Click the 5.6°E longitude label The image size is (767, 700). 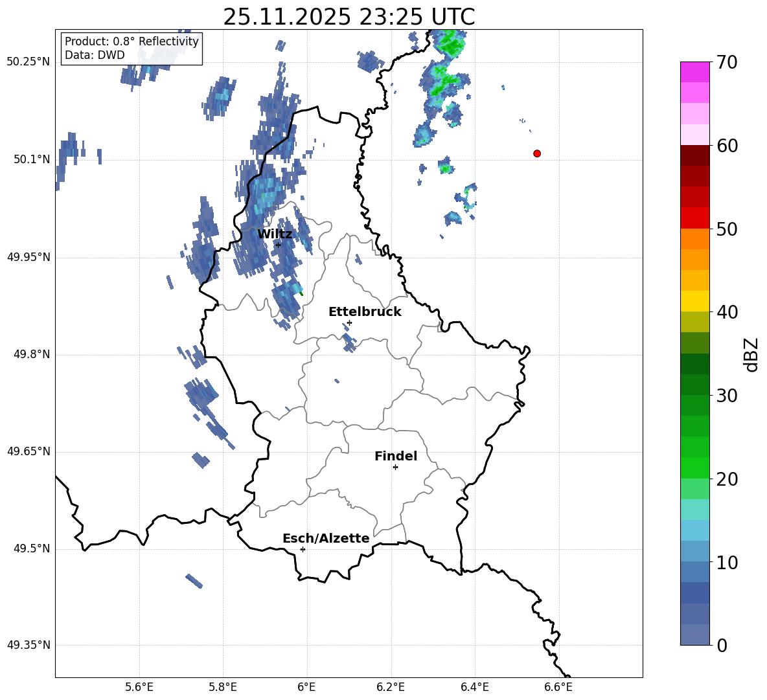139,687
